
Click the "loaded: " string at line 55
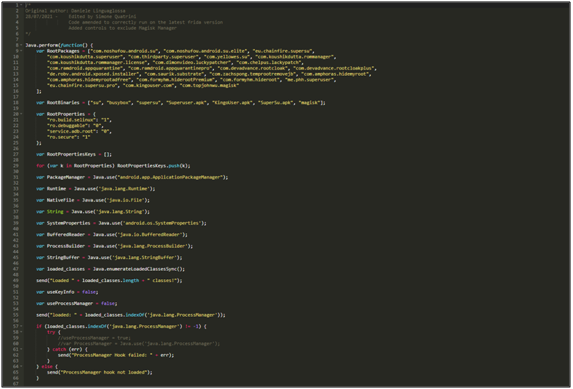click(63, 315)
